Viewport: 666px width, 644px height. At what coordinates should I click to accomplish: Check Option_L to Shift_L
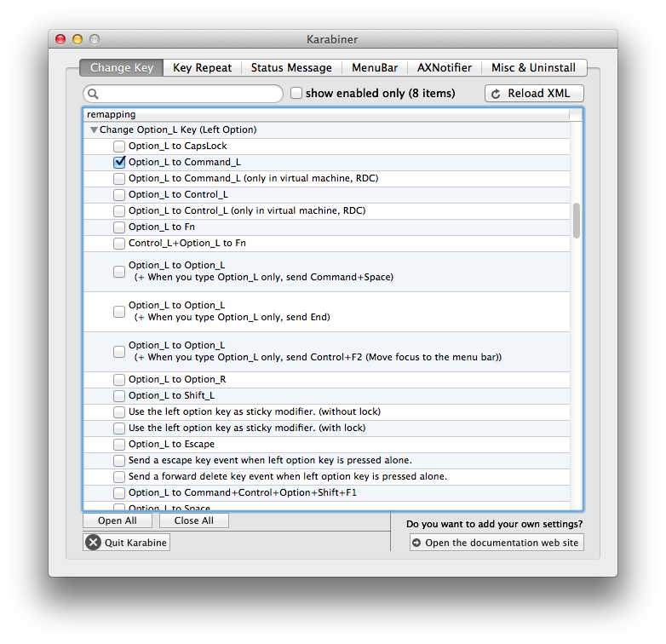coord(119,395)
